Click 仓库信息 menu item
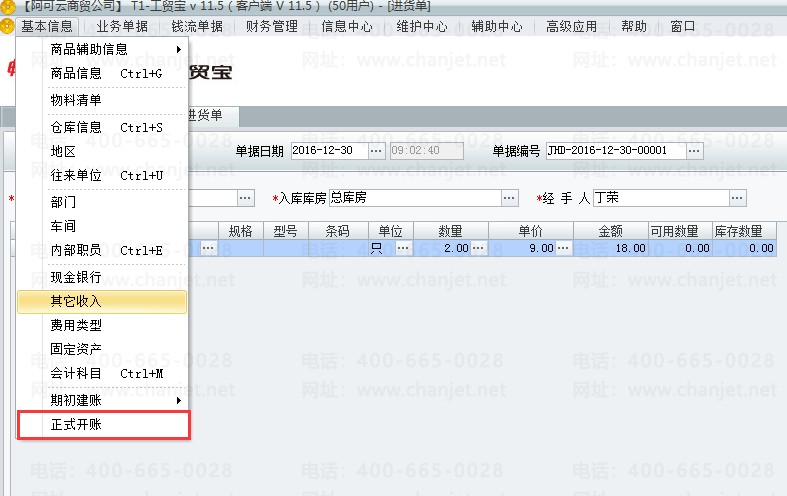787x496 pixels. tap(102, 128)
